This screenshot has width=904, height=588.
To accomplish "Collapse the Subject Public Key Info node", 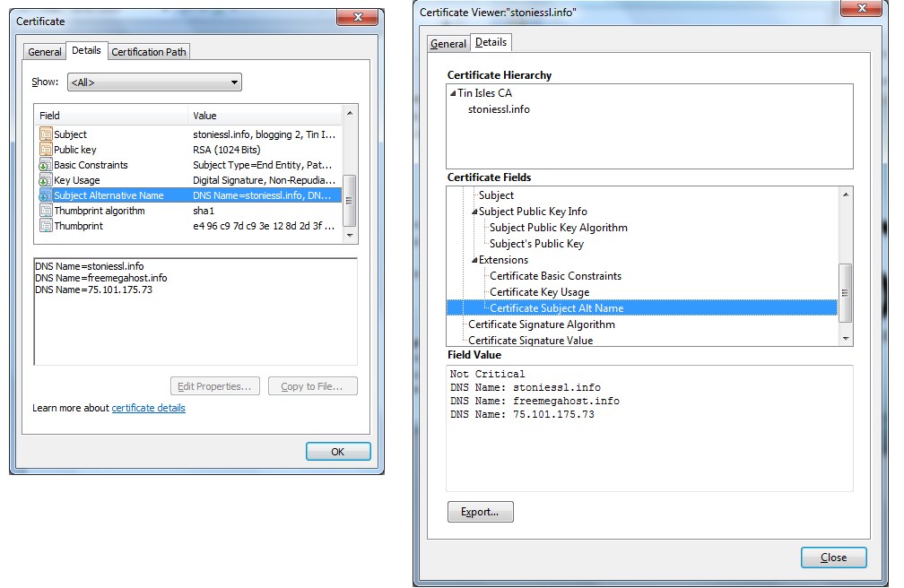I will 474,212.
